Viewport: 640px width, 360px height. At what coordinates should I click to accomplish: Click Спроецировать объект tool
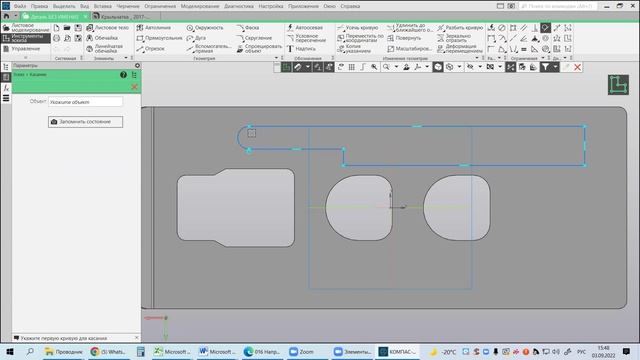click(x=259, y=49)
